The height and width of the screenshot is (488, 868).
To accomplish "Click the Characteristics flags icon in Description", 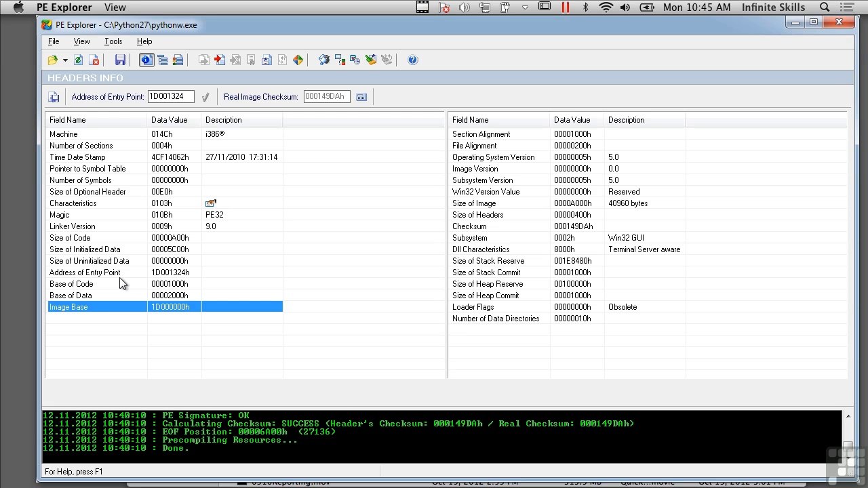I will (210, 203).
